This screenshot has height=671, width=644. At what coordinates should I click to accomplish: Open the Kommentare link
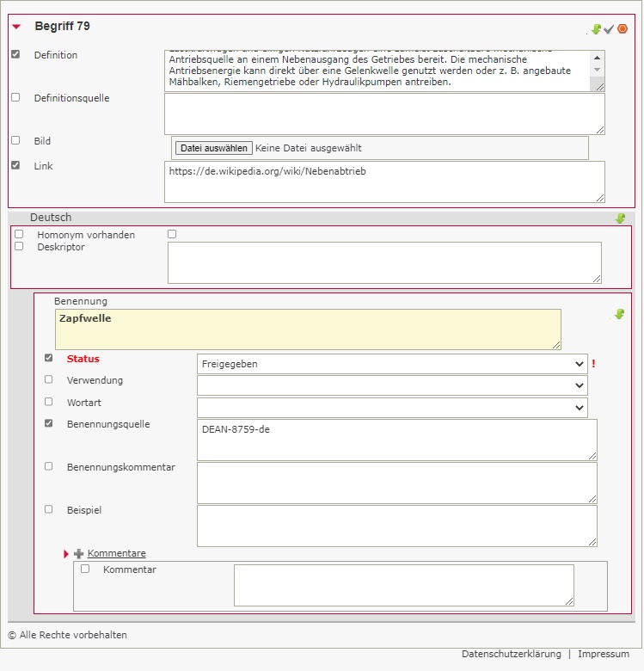tap(116, 553)
